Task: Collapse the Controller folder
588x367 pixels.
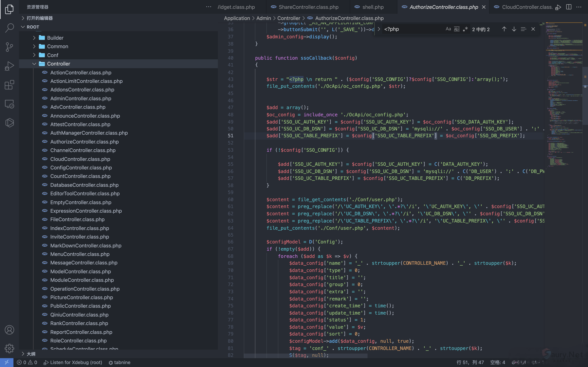Action: 58,64
